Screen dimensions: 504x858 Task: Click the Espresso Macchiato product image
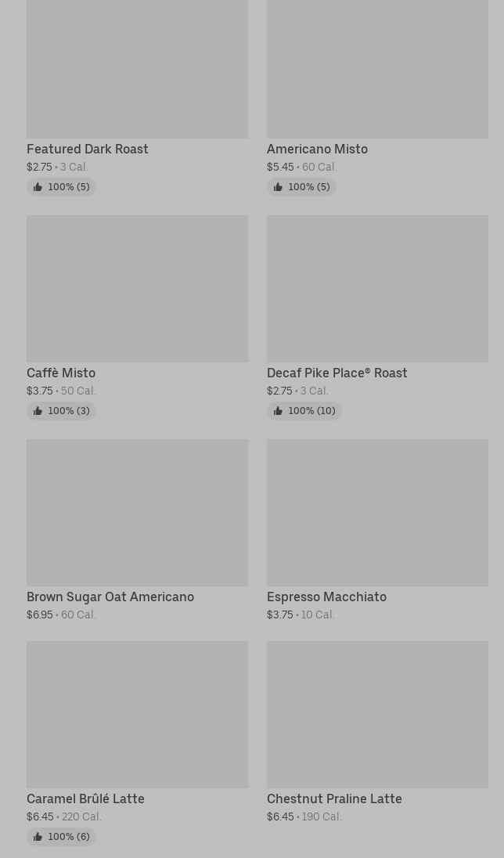click(x=377, y=512)
